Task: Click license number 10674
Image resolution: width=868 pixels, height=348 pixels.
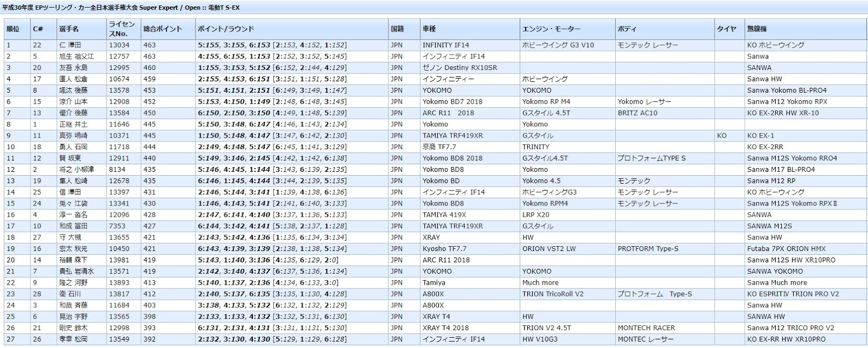Action: click(x=119, y=79)
